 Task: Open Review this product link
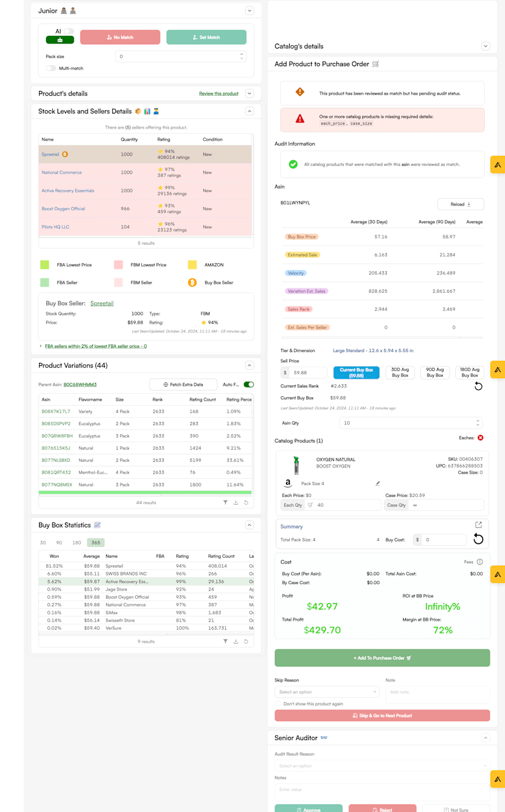tap(219, 93)
